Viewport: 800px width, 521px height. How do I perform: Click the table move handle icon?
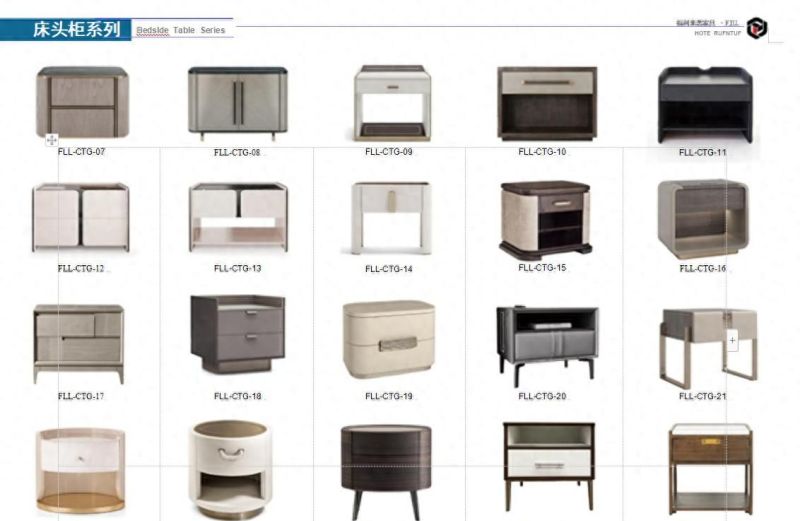(x=52, y=139)
